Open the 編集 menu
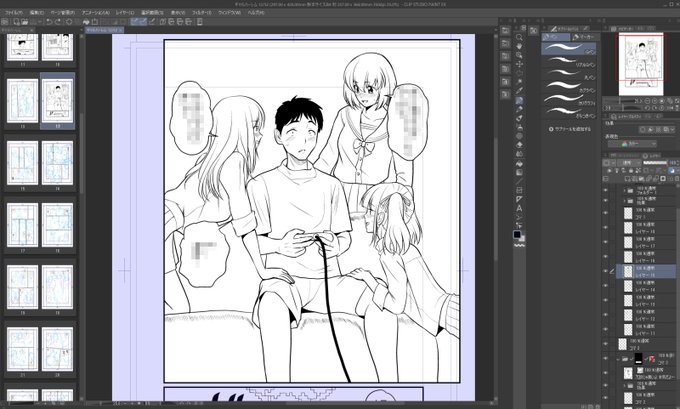 [37, 13]
